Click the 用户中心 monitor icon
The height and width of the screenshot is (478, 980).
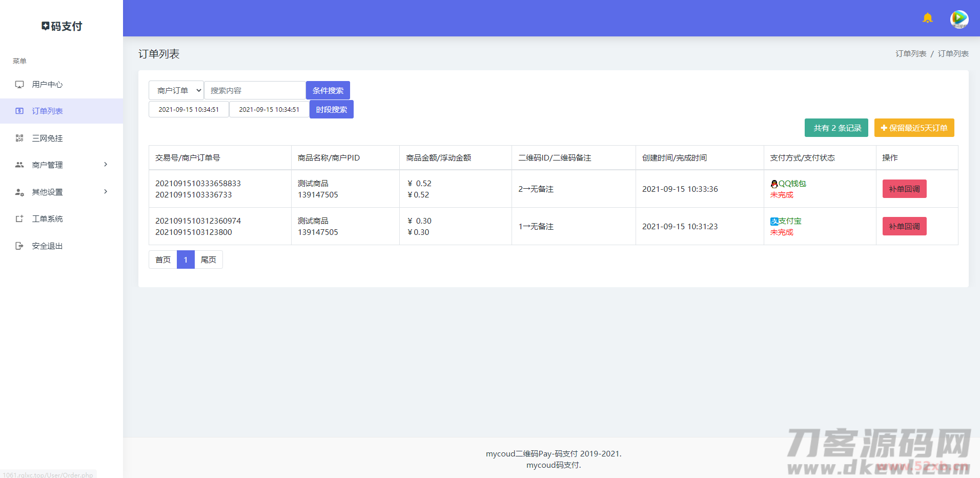19,85
